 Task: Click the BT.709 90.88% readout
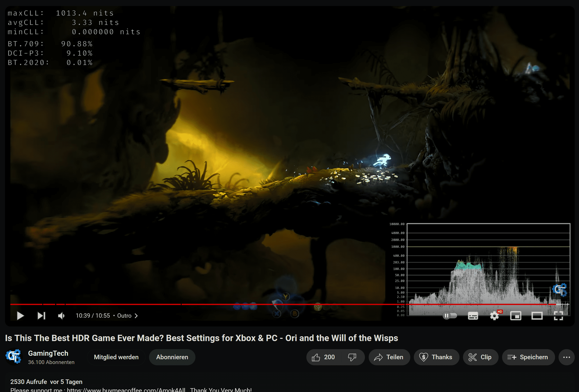50,44
